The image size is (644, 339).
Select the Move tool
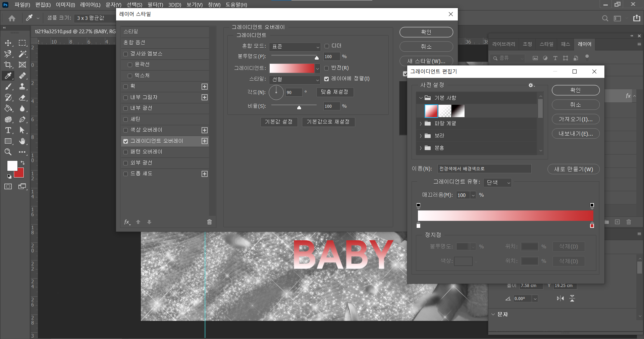[x=8, y=43]
